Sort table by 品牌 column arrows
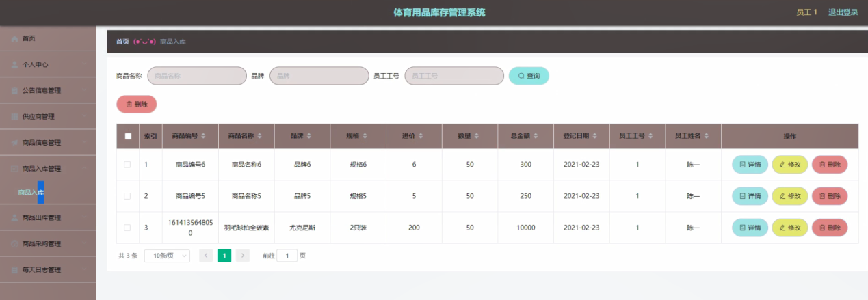 click(308, 136)
